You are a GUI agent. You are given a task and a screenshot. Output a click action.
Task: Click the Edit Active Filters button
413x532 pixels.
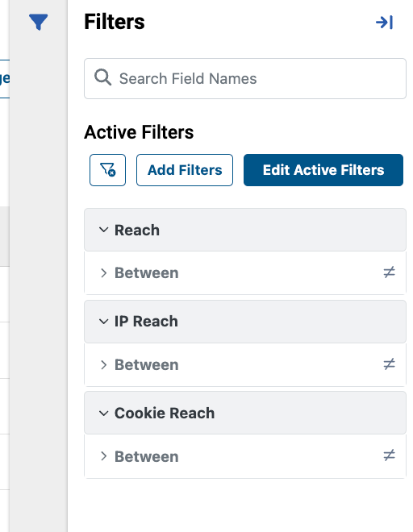[x=323, y=170]
